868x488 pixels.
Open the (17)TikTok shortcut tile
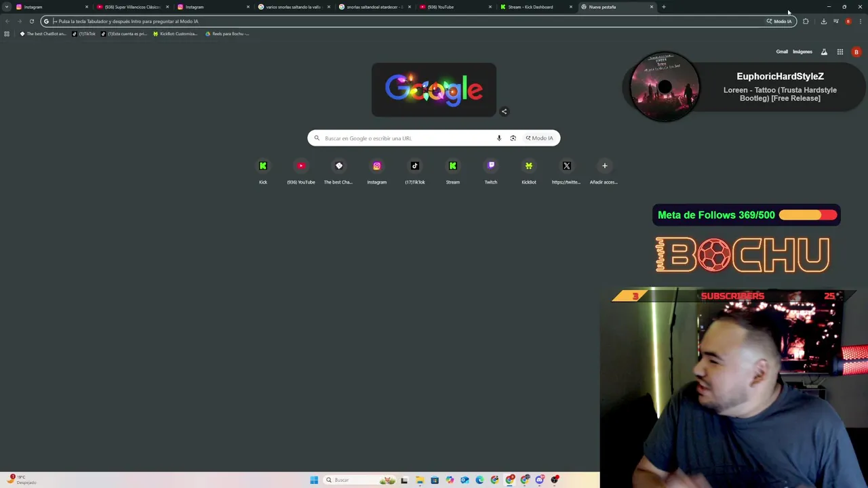[x=415, y=171]
